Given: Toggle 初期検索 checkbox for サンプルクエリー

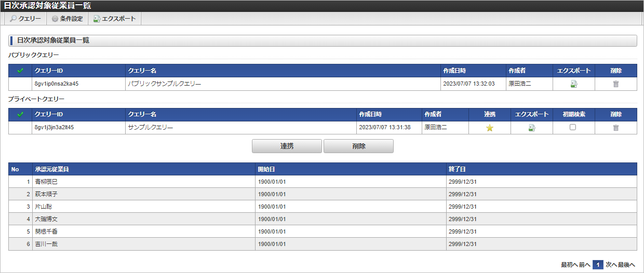Looking at the screenshot, I should click(573, 127).
